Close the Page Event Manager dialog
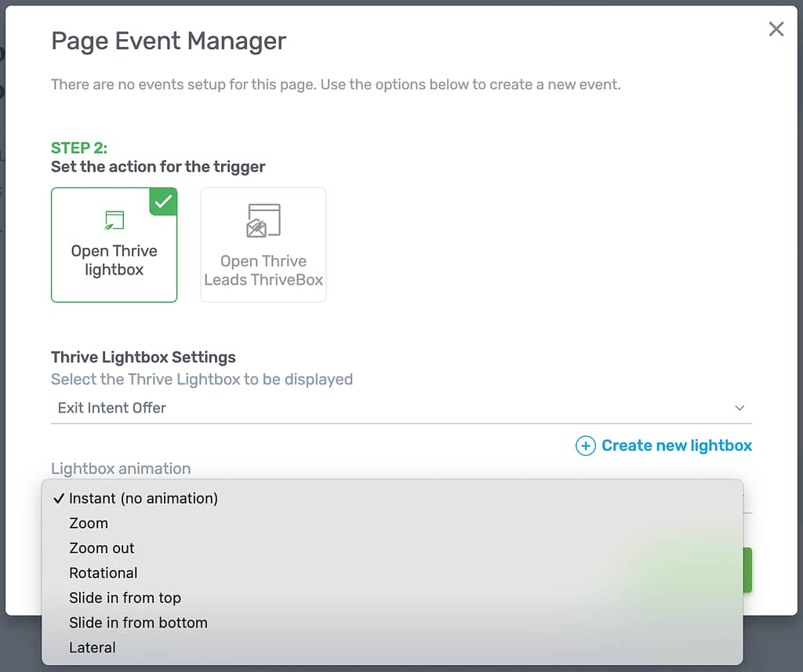803x672 pixels. [776, 29]
